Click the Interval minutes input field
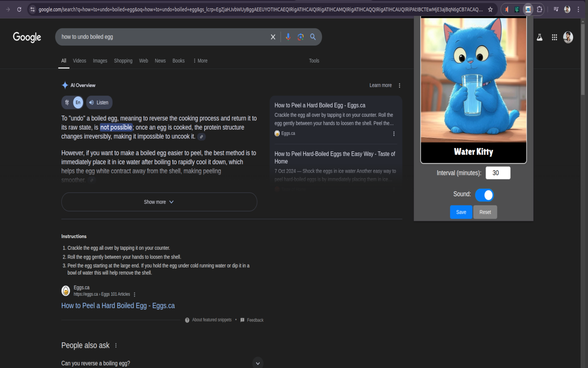Image resolution: width=588 pixels, height=368 pixels. click(x=498, y=172)
